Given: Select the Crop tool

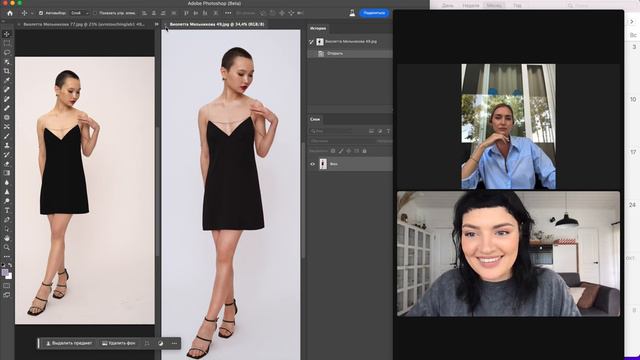Looking at the screenshot, I should coord(7,71).
